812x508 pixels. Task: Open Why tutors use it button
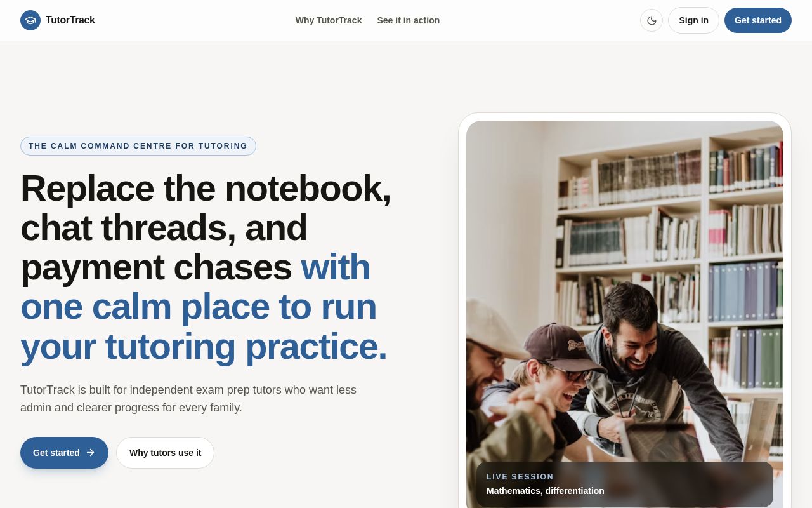(x=165, y=453)
